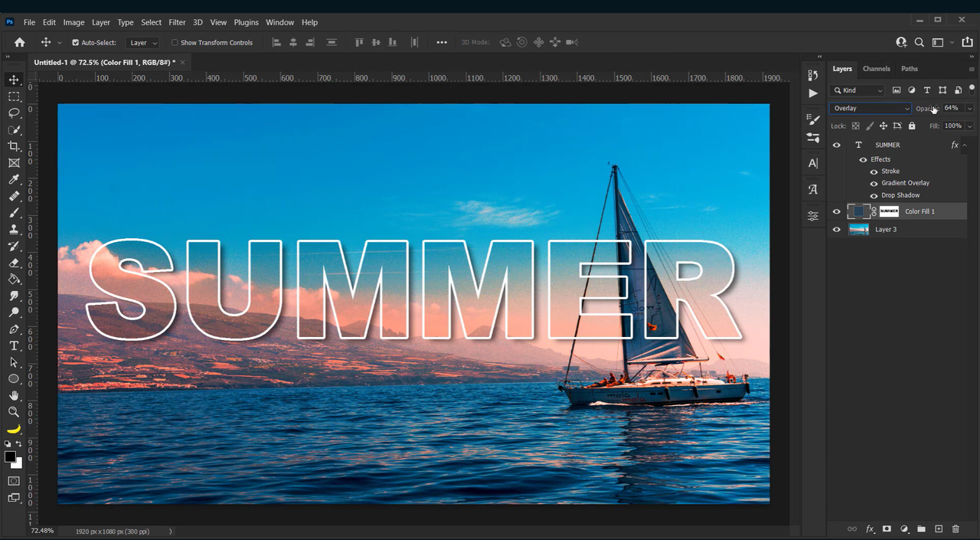Toggle visibility of Gradient Overlay effect
Screen dimensions: 980x540
tap(874, 183)
